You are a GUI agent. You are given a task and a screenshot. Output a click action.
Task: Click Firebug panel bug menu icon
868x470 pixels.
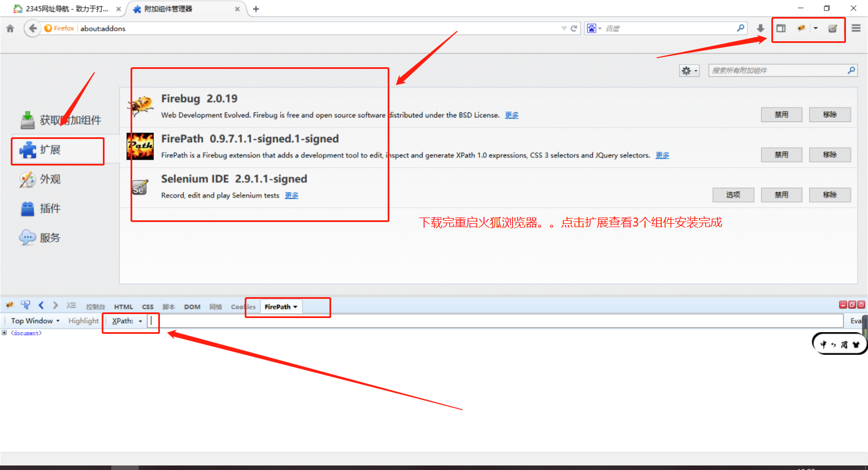[x=10, y=305]
